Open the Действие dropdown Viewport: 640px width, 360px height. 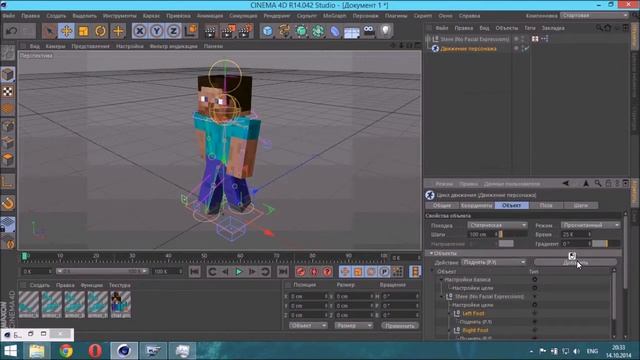tap(494, 262)
